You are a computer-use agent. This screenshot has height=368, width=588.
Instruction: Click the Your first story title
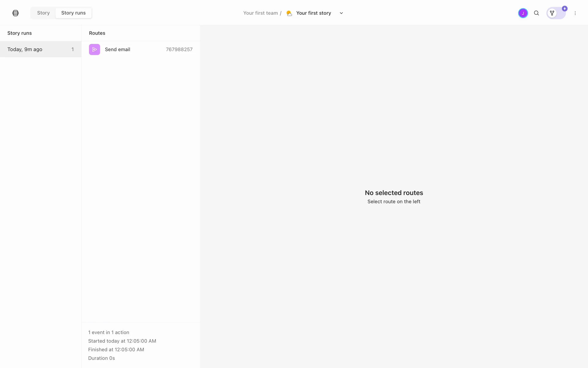click(313, 13)
